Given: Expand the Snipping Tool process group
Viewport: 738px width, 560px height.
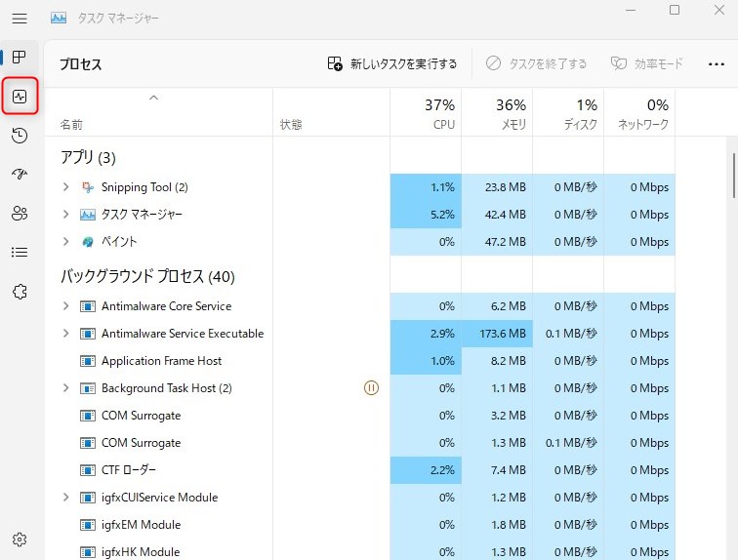Looking at the screenshot, I should [65, 187].
